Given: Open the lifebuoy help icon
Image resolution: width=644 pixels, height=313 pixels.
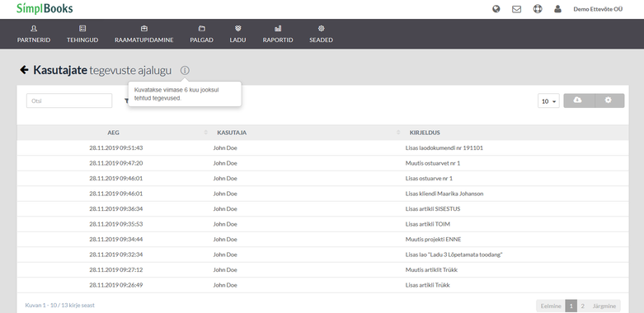Looking at the screenshot, I should pos(537,8).
